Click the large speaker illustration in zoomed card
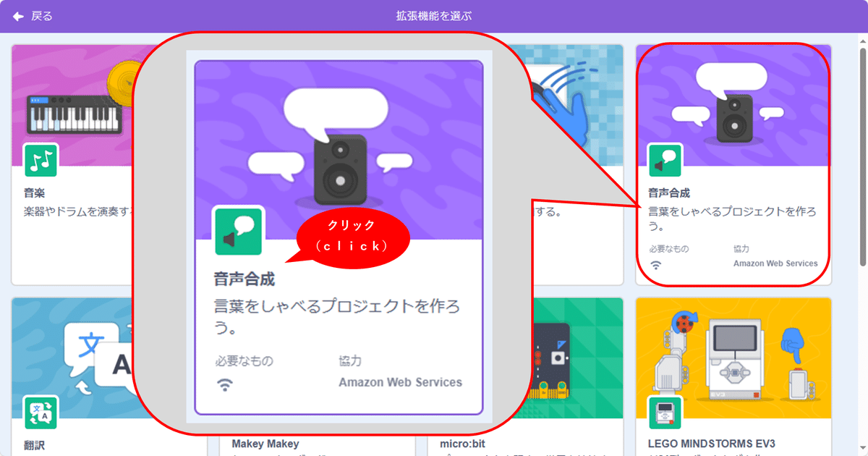 [340, 168]
